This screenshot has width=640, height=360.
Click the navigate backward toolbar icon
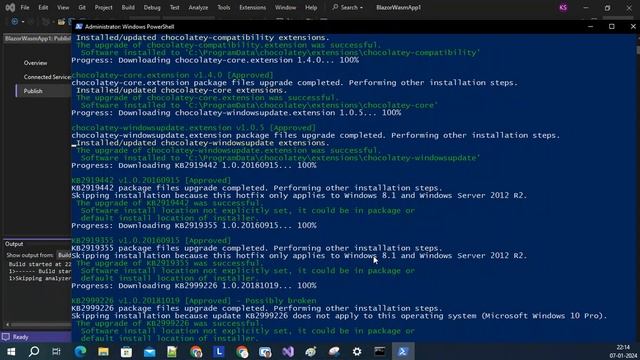pyautogui.click(x=14, y=21)
